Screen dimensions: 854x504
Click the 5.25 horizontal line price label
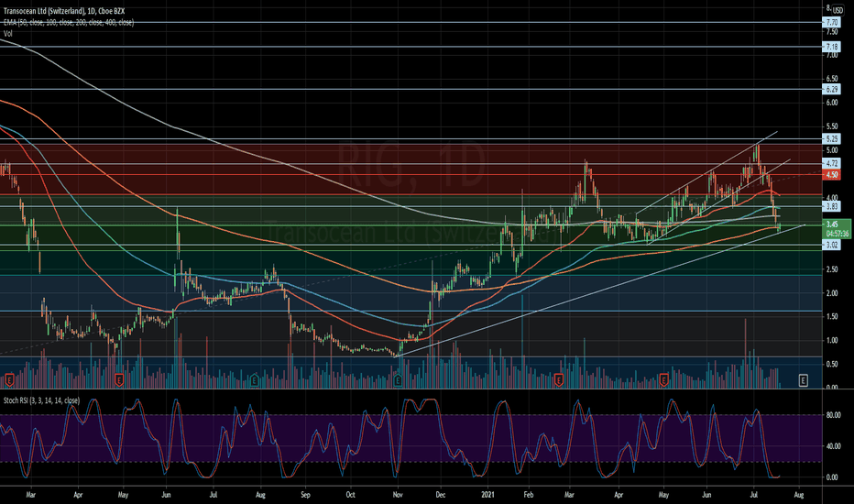832,139
